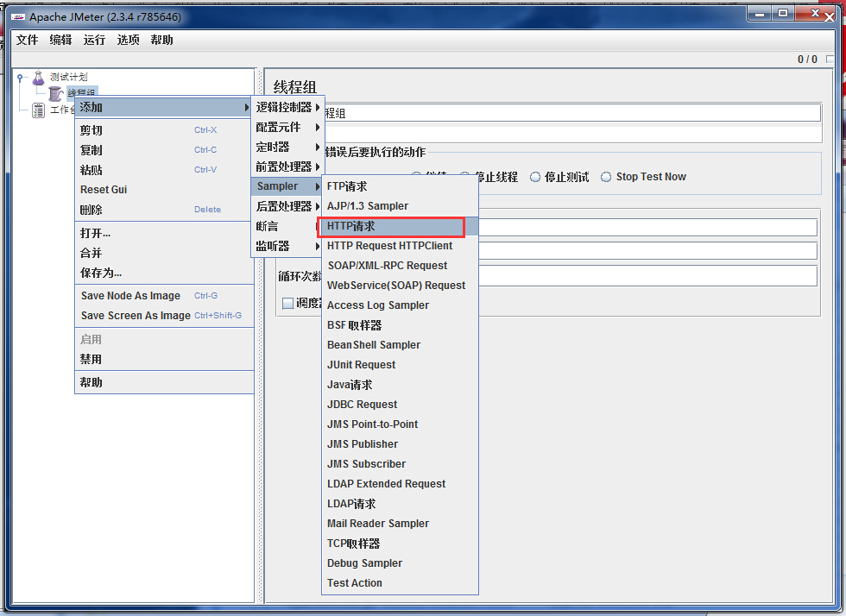Open the 编辑 menu
The image size is (846, 616).
tap(60, 40)
